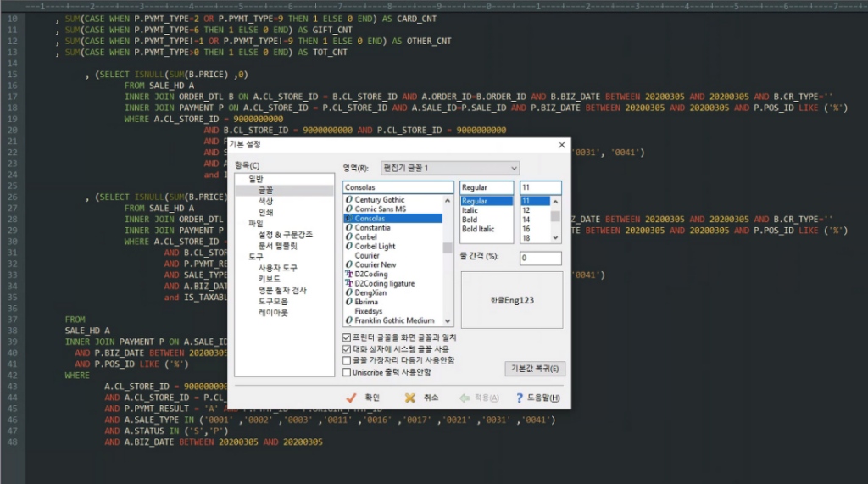868x484 pixels.
Task: Select 도구 in the category tree
Action: point(256,256)
